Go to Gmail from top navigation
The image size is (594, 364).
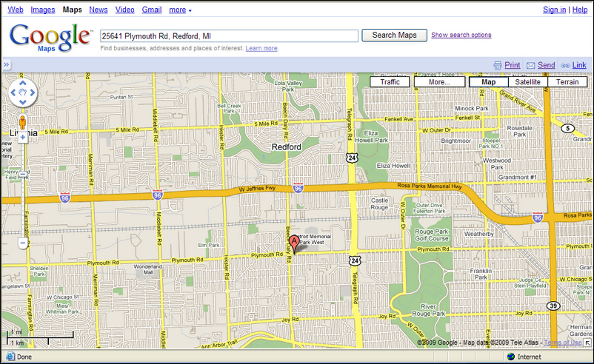point(152,10)
